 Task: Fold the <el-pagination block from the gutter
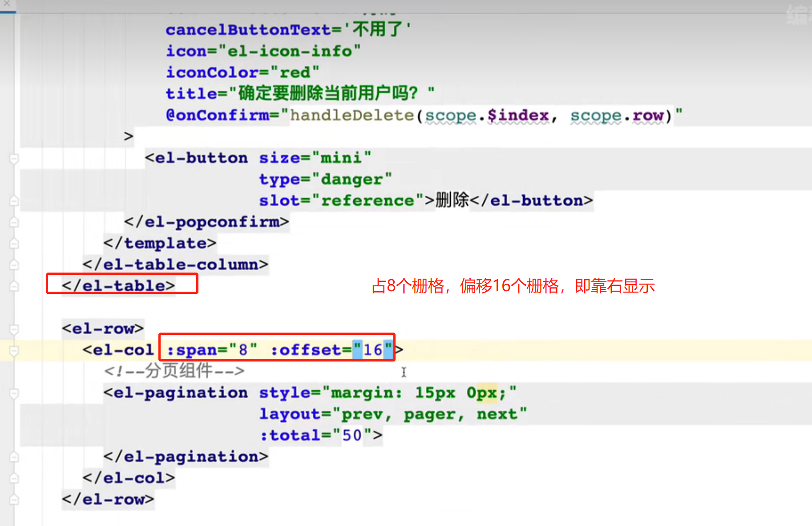[x=14, y=393]
